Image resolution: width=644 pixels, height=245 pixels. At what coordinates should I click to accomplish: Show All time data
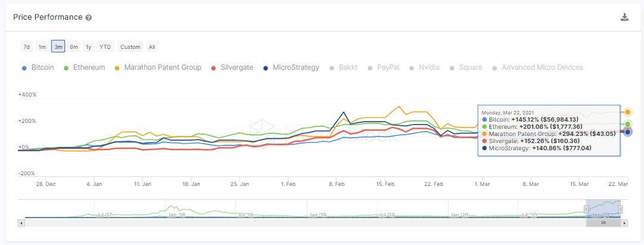tap(152, 46)
